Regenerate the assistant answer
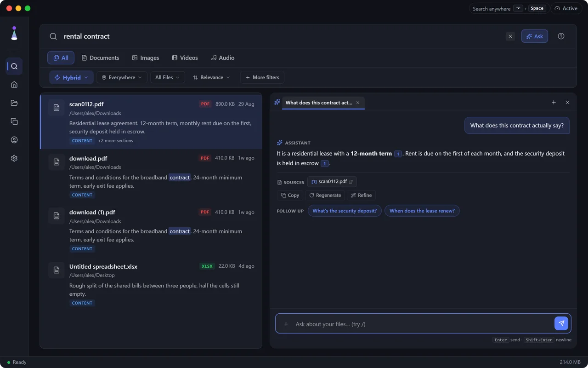The height and width of the screenshot is (368, 588). click(x=325, y=195)
